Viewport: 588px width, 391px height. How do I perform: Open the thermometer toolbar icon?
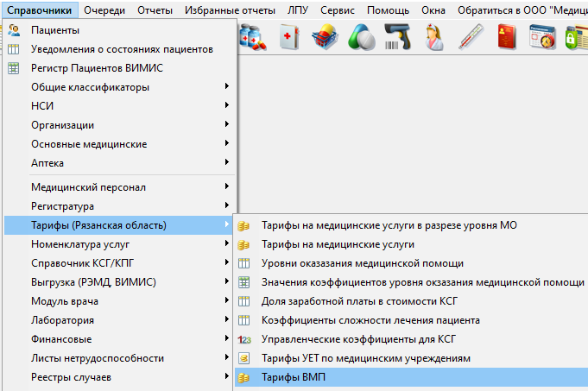471,37
